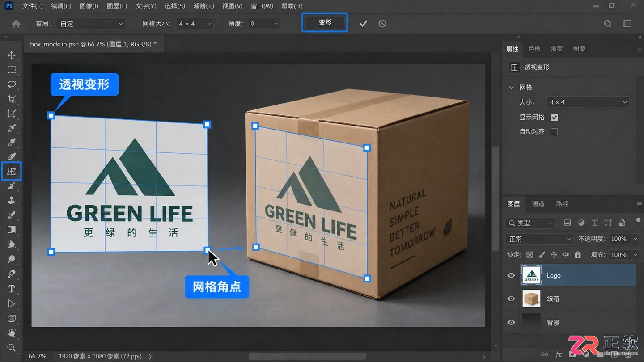Image resolution: width=644 pixels, height=362 pixels.
Task: Lock layer position with the cross-arrows icon
Action: pos(554,255)
